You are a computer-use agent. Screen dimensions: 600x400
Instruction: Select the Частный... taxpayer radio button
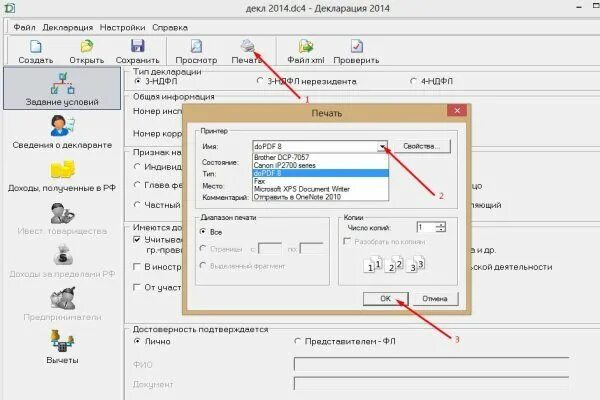(x=137, y=205)
